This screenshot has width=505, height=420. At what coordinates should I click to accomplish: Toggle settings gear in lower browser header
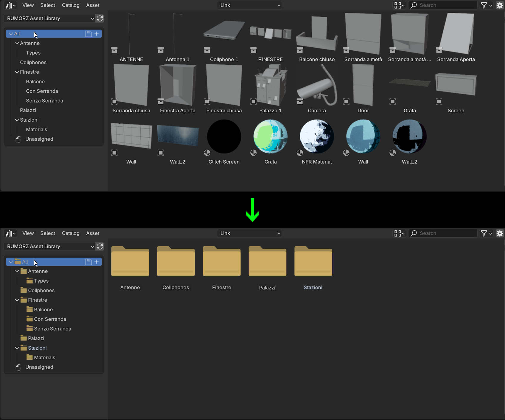[x=500, y=233]
